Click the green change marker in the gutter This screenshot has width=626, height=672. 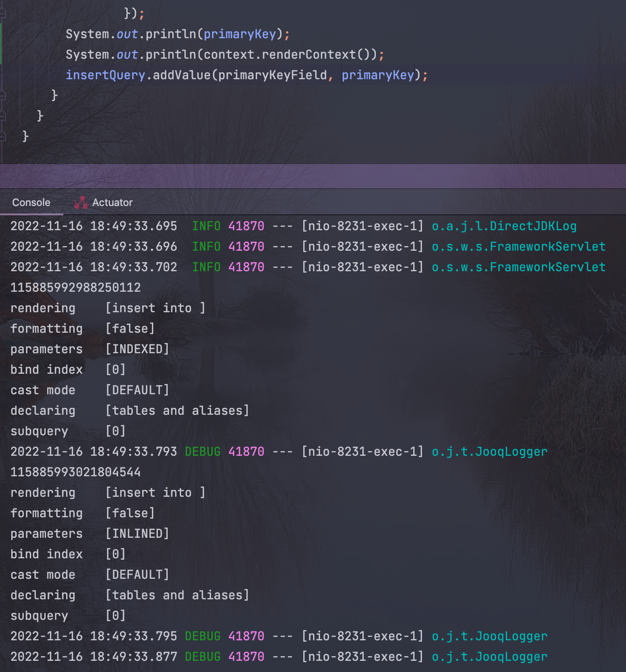[1, 42]
